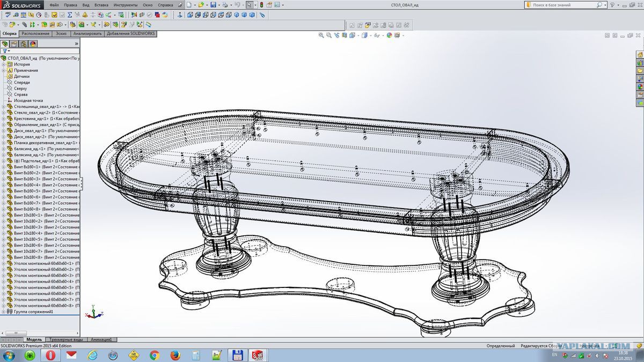Click the PropertyManager tab icon
Image resolution: width=644 pixels, height=362 pixels.
(x=14, y=44)
